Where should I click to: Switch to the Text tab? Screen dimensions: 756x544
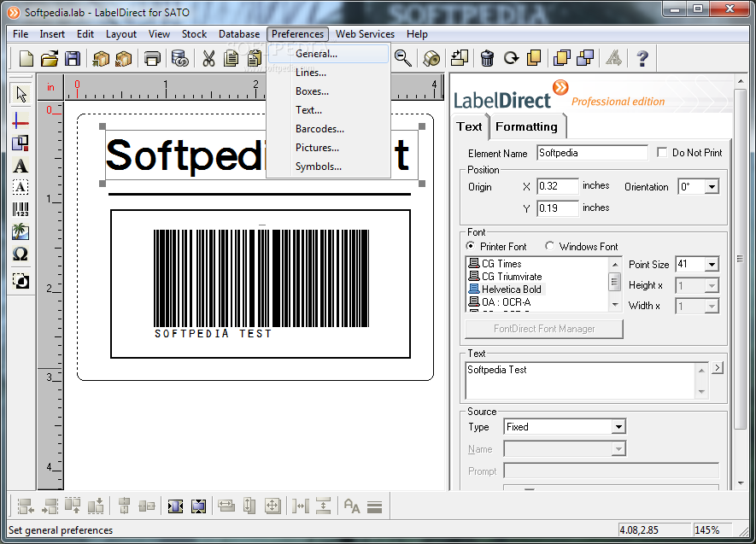pyautogui.click(x=469, y=126)
